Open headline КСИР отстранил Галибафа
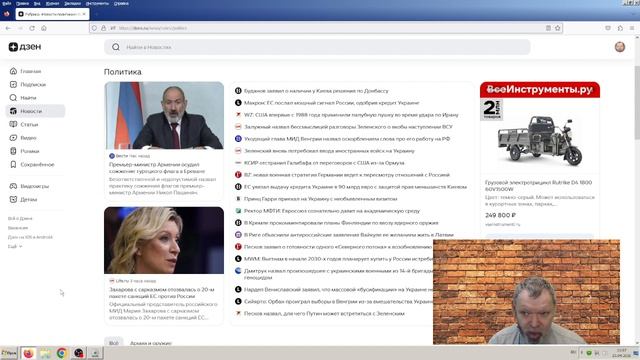This screenshot has height=360, width=640. point(324,163)
